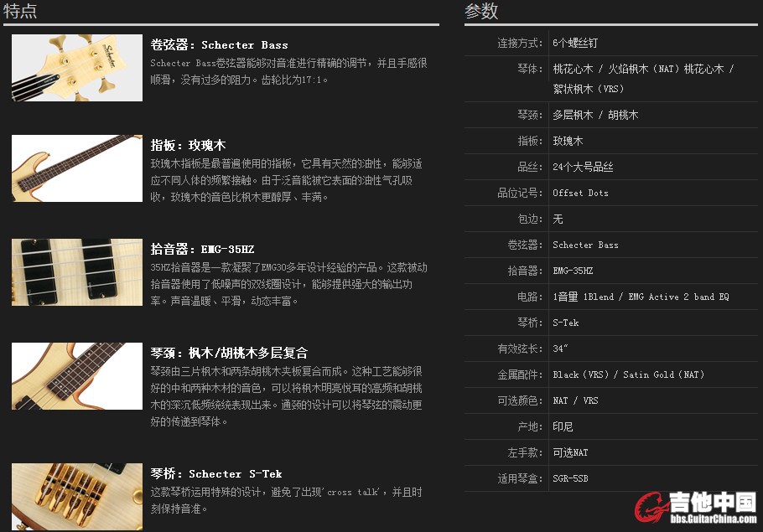Click the '有效弦长:' label
This screenshot has width=763, height=532.
tap(520, 349)
